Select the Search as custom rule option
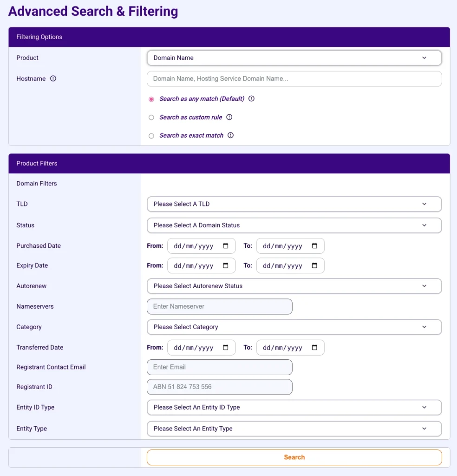 pos(151,117)
